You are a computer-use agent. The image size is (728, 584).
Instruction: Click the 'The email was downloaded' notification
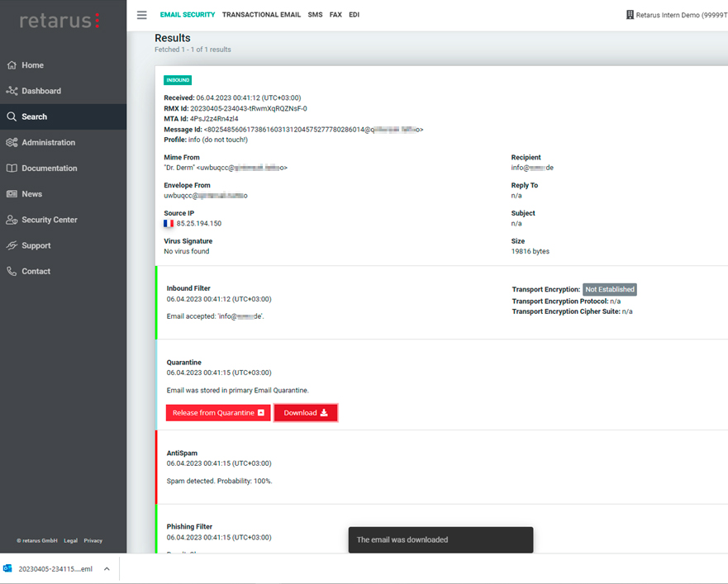pos(440,539)
